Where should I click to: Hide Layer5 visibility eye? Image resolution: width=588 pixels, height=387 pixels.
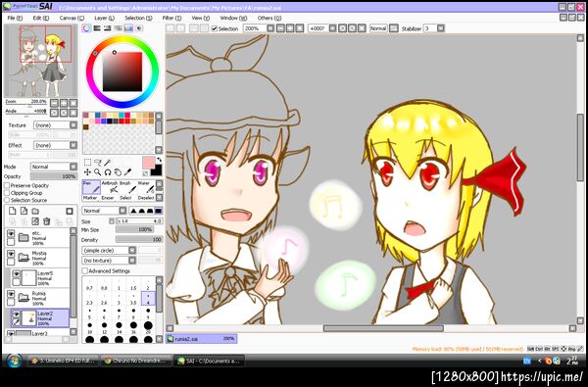pos(16,274)
